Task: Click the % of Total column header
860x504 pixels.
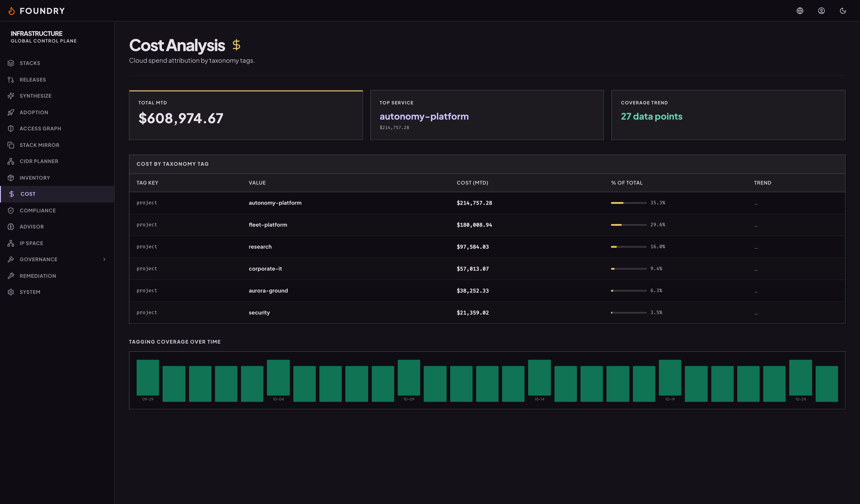Action: [x=627, y=183]
